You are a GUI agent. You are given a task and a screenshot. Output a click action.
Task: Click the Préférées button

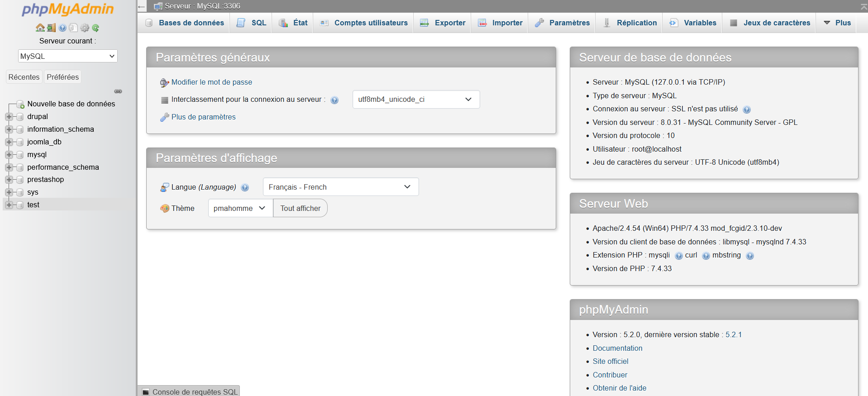(63, 77)
